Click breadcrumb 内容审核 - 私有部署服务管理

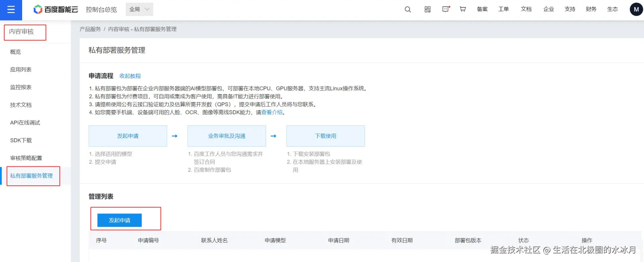tap(142, 29)
